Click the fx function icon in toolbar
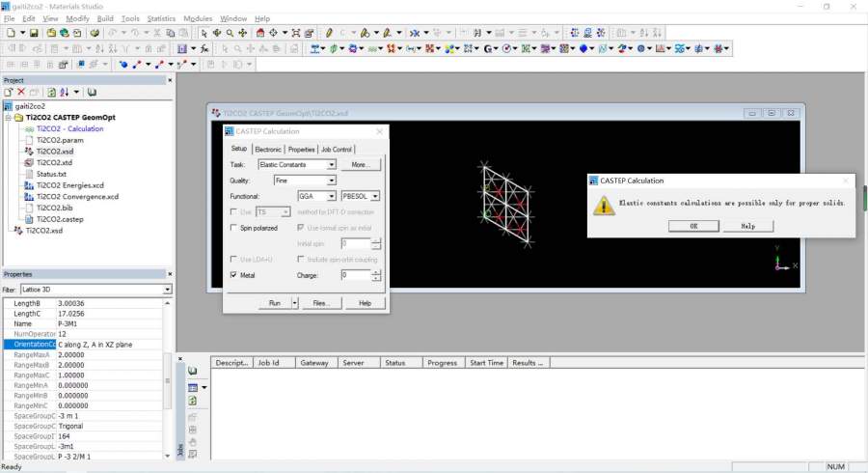 tap(203, 48)
